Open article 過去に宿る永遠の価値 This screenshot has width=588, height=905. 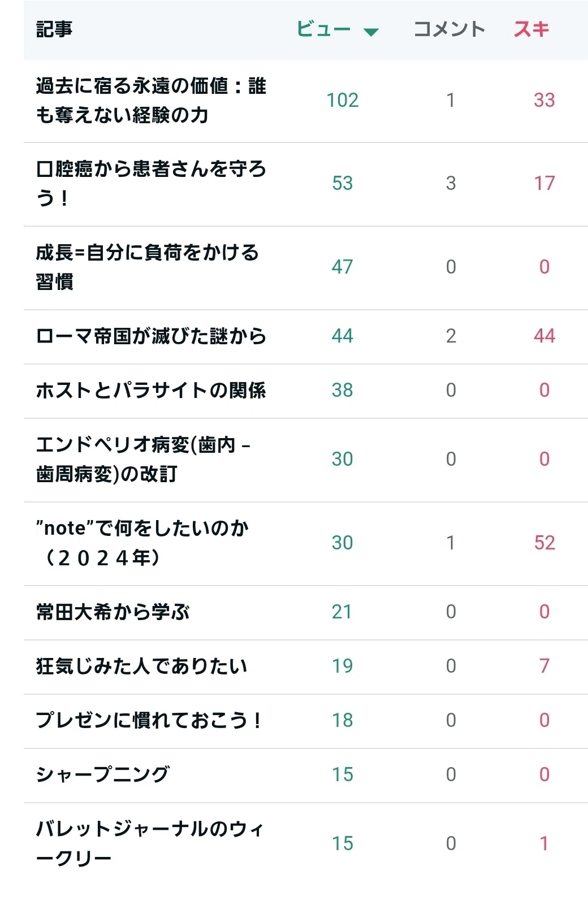point(151,101)
